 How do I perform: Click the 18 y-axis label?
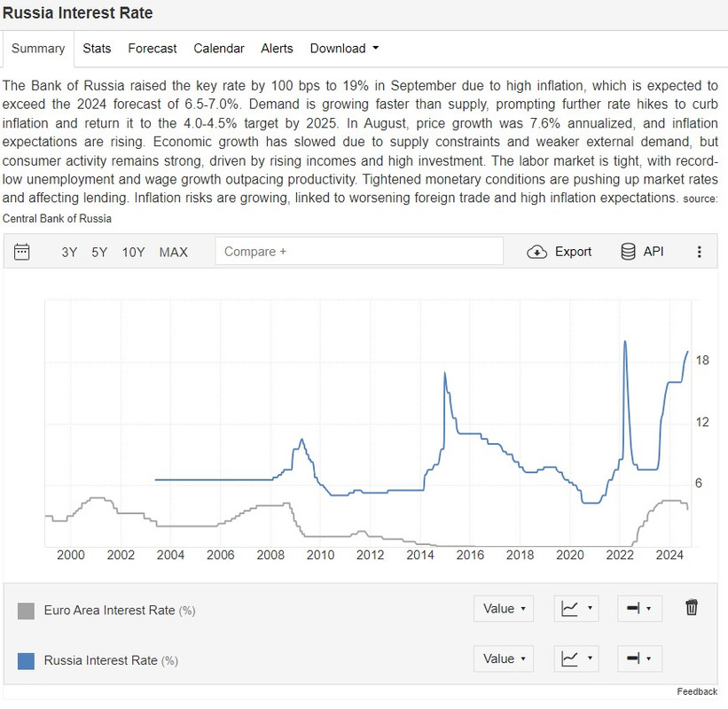point(702,360)
